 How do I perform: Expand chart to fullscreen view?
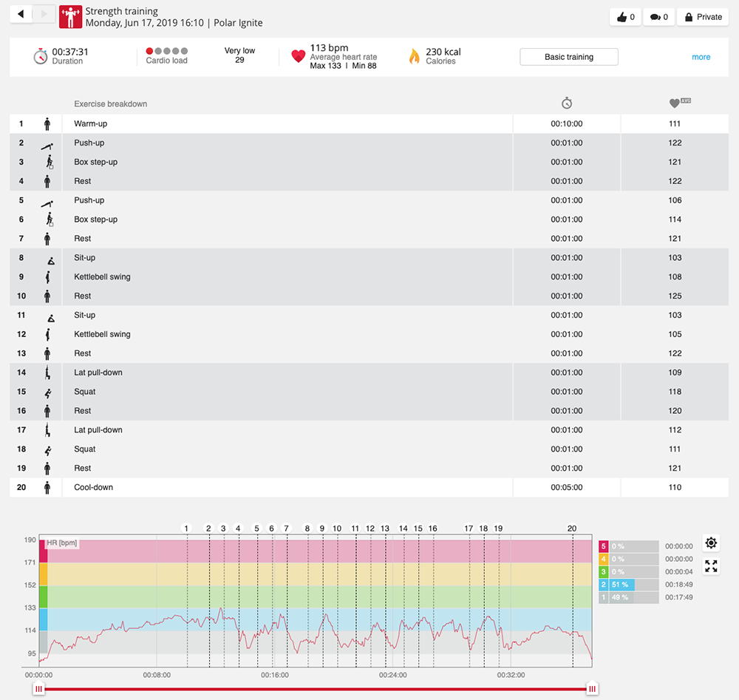pyautogui.click(x=711, y=566)
